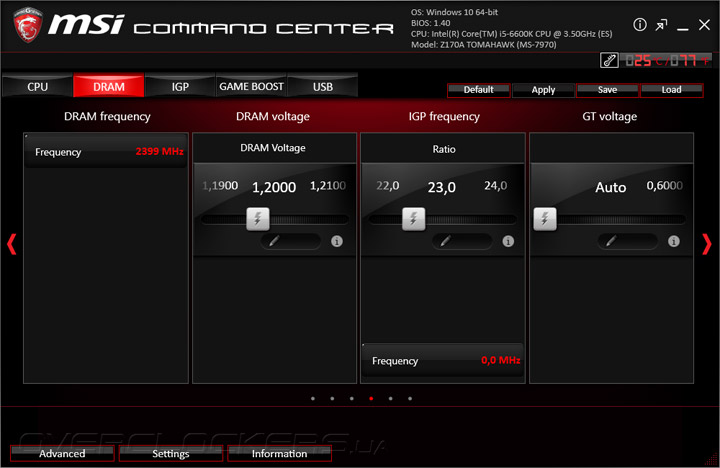Select the 1,1900 DRAM voltage value
720x468 pixels.
pos(220,186)
